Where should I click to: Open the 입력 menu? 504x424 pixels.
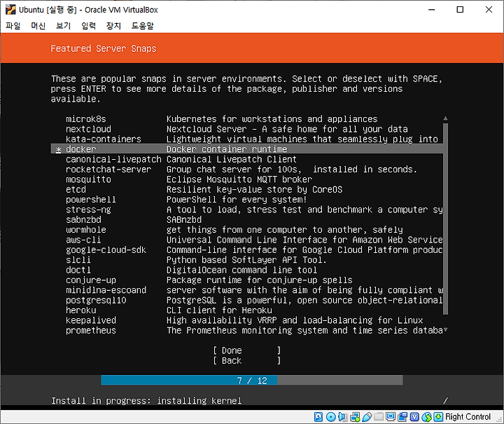click(x=88, y=25)
